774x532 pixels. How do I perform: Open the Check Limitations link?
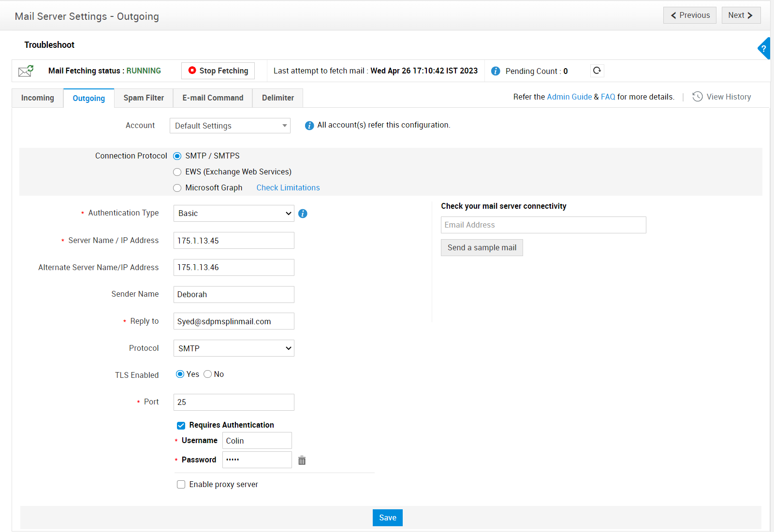click(288, 188)
